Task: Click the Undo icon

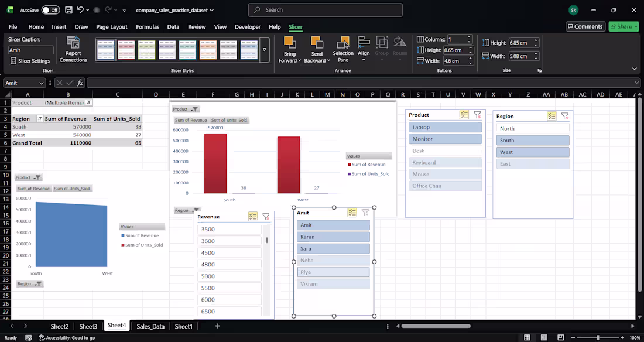Action: pos(81,10)
